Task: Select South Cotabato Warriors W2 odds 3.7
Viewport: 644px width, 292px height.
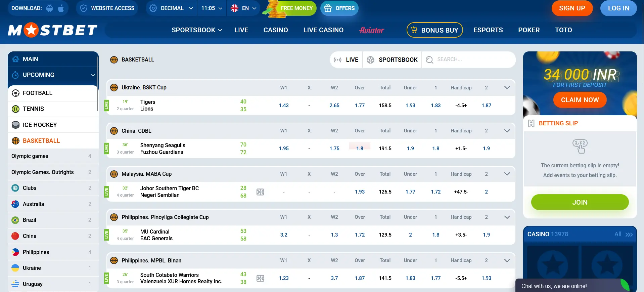Action: pos(334,278)
